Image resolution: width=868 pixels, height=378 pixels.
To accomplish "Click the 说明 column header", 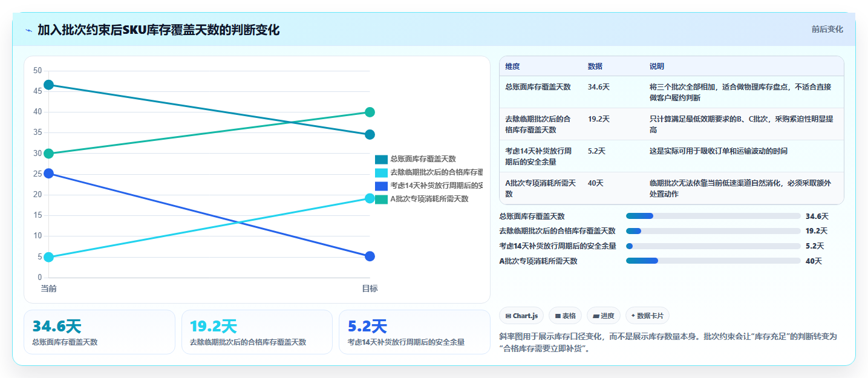I will 657,67.
